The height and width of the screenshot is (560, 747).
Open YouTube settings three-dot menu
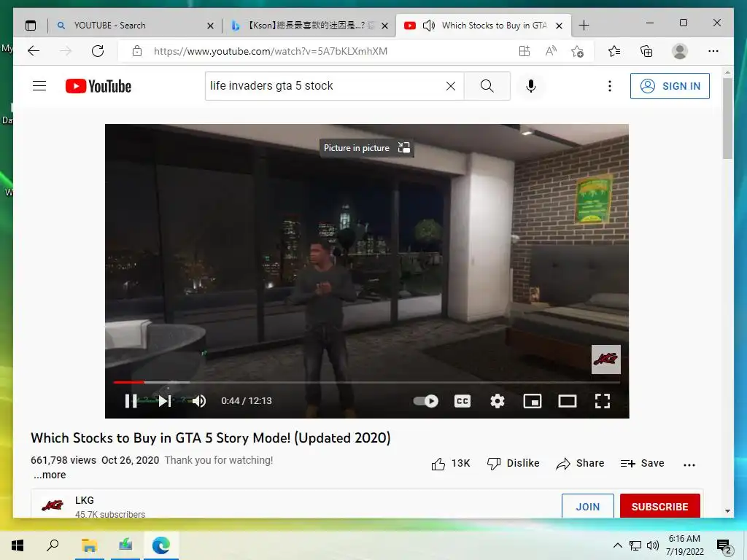point(609,86)
